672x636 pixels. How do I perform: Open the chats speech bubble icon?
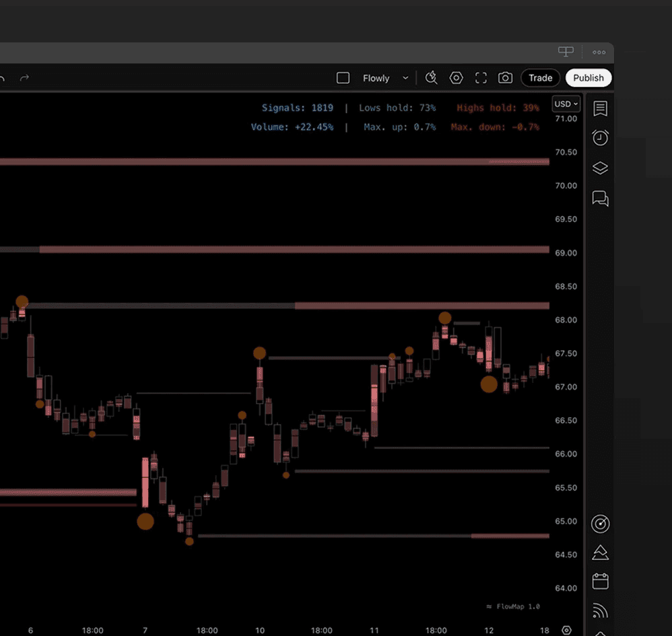click(x=600, y=199)
